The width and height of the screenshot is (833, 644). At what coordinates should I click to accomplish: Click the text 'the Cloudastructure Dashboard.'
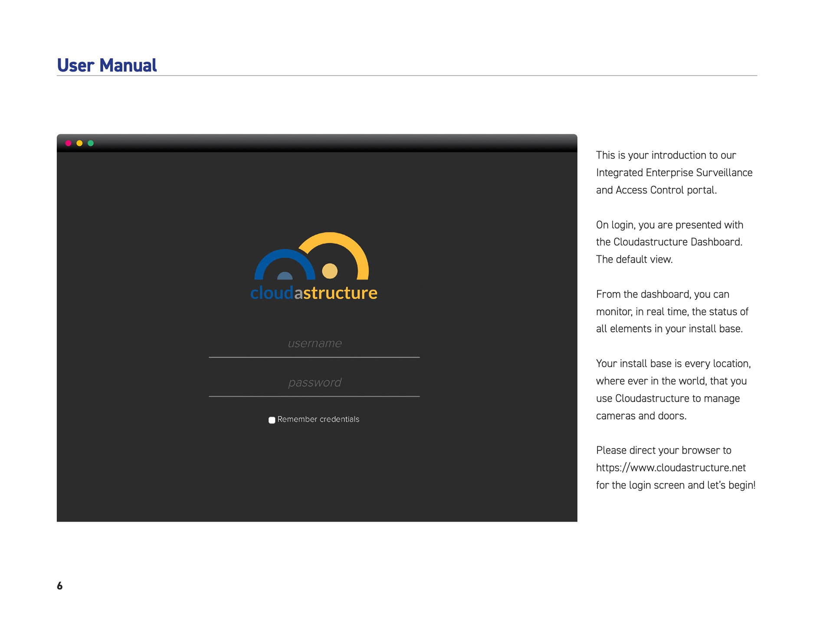tap(669, 242)
